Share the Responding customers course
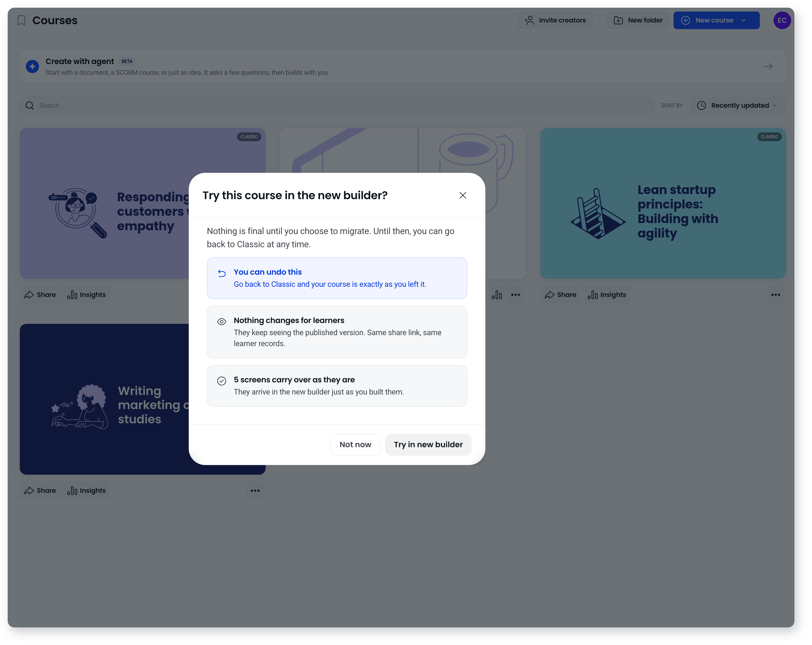 (x=40, y=295)
